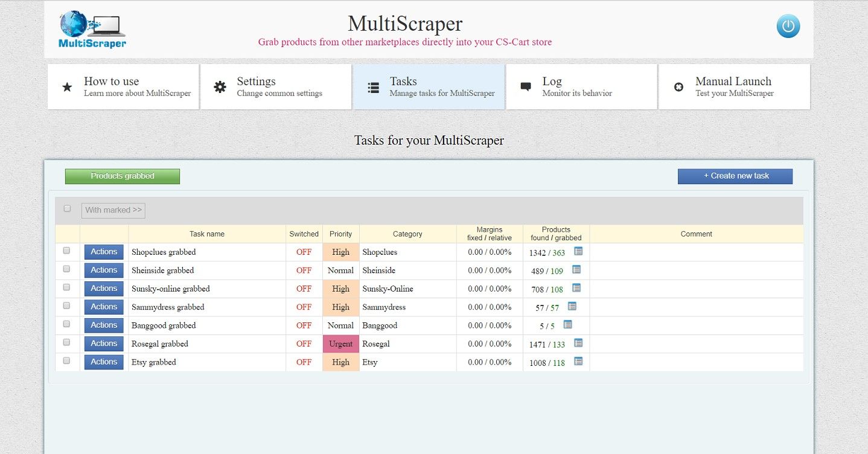The image size is (868, 454).
Task: Click the plus circle icon on Manual Launch
Action: click(678, 88)
